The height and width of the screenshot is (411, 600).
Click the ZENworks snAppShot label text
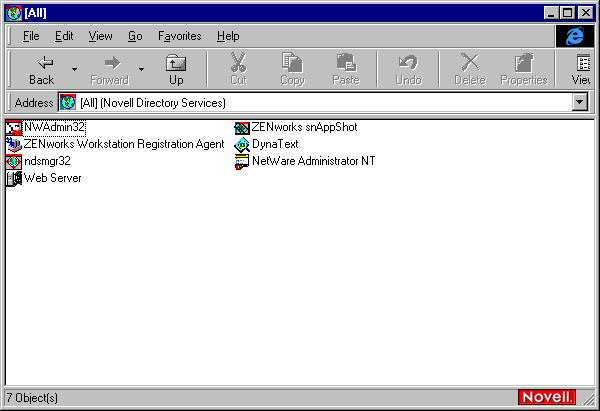305,127
